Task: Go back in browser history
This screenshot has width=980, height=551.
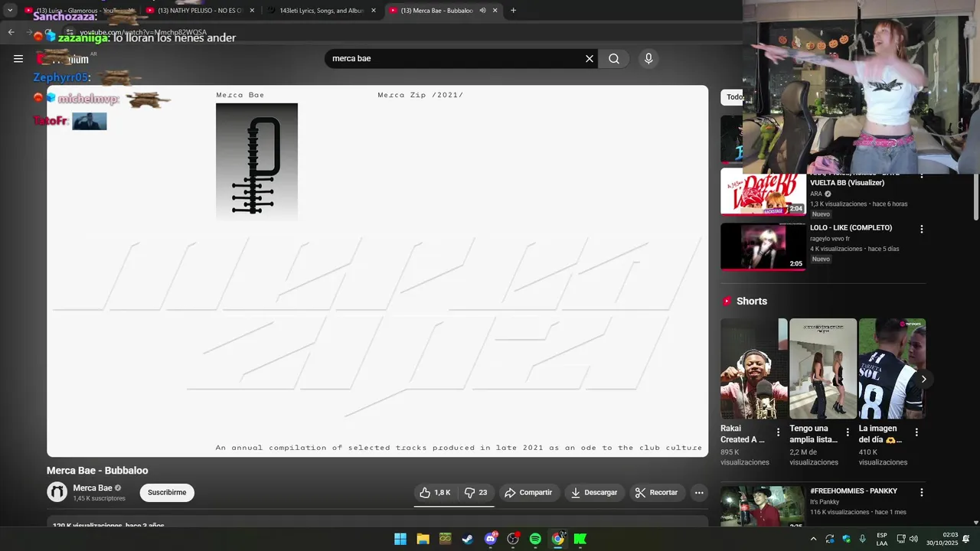Action: coord(11,32)
